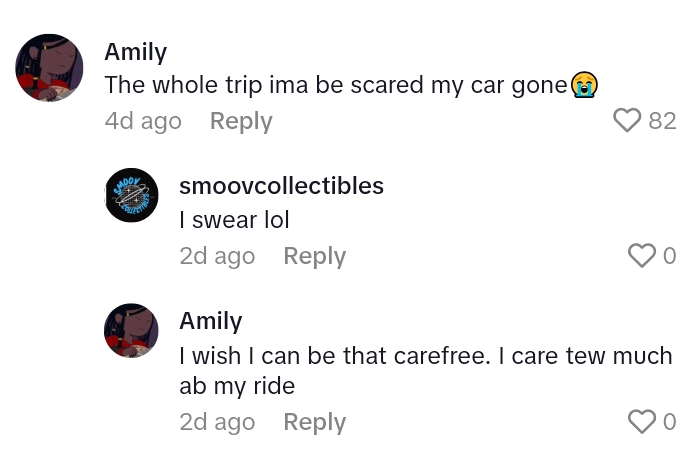This screenshot has width=687, height=473.
Task: Click 'I wish I can be that carefree' text
Action: coord(334,355)
